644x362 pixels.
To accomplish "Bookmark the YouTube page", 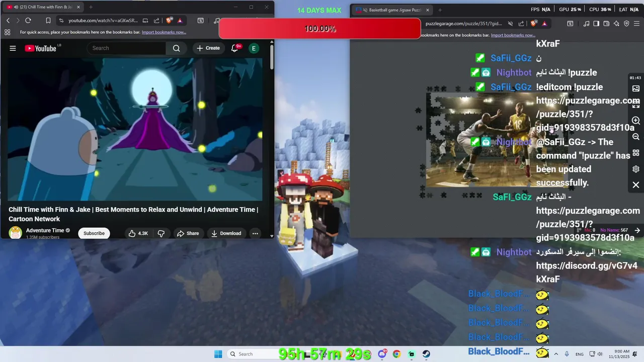I will (x=48, y=21).
